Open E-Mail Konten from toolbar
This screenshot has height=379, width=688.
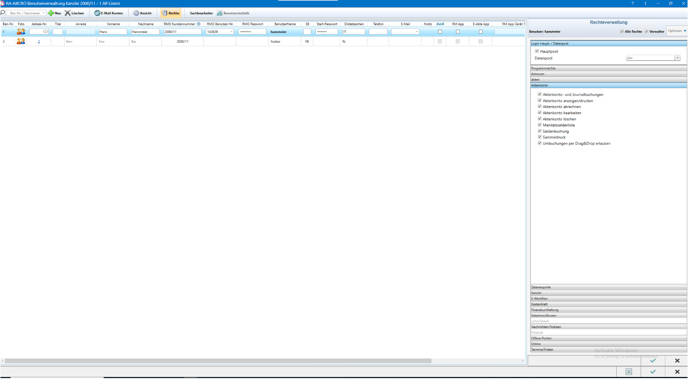pyautogui.click(x=108, y=13)
